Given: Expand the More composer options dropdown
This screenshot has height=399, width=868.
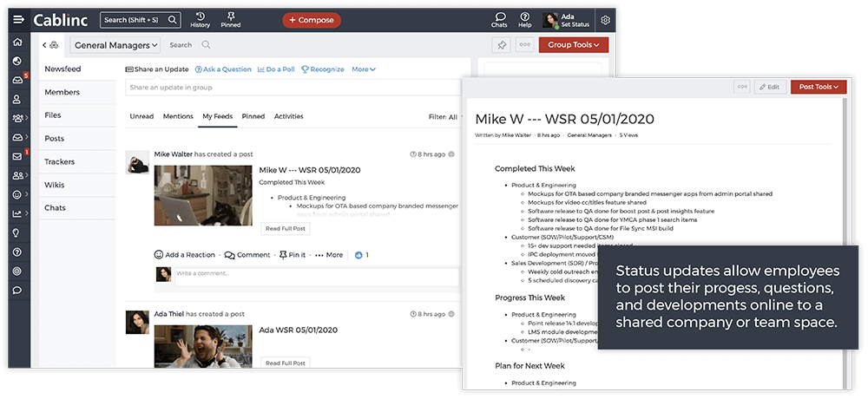Looking at the screenshot, I should [x=364, y=69].
